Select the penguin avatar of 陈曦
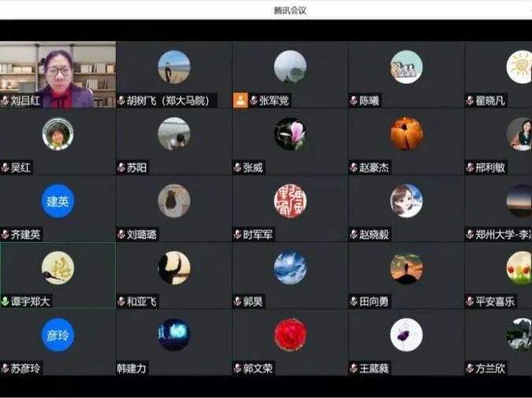 pos(407,67)
